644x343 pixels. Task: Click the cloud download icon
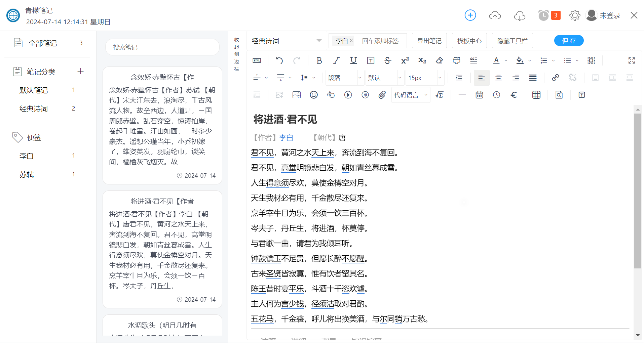point(520,15)
